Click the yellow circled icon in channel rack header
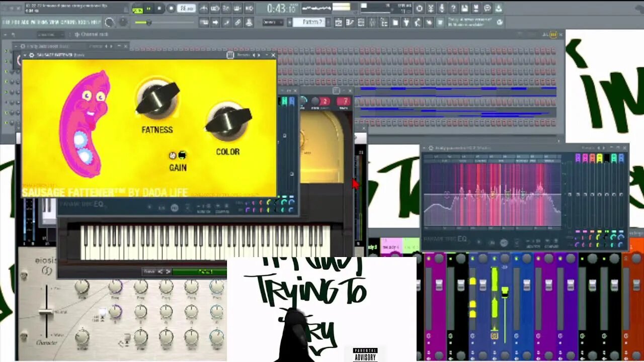644x362 pixels. [553, 34]
